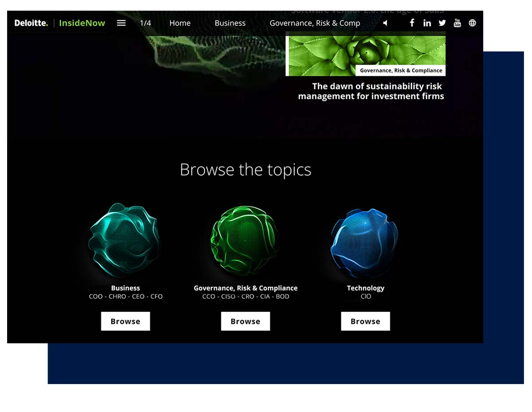Mute sound with the speaker icon
This screenshot has width=532, height=412.
pos(385,23)
